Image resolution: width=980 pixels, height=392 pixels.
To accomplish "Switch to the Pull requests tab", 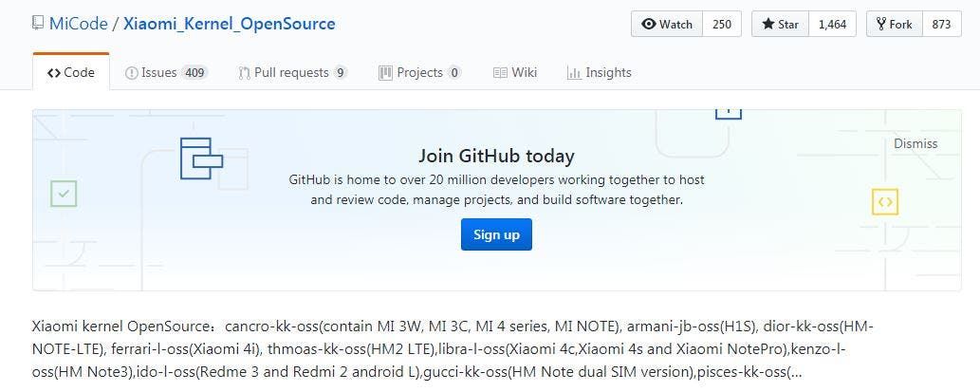I will 292,72.
